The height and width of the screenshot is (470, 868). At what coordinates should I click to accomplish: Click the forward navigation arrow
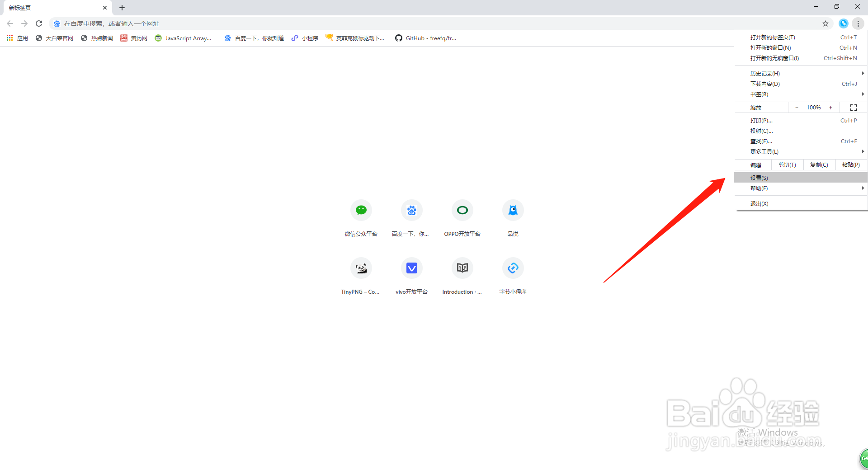point(24,23)
